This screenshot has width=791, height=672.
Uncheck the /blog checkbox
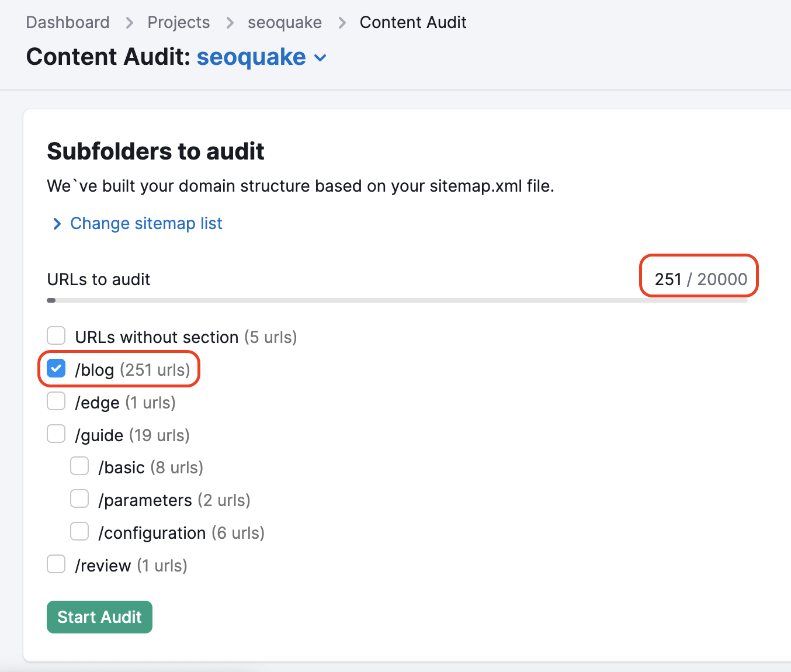click(56, 369)
